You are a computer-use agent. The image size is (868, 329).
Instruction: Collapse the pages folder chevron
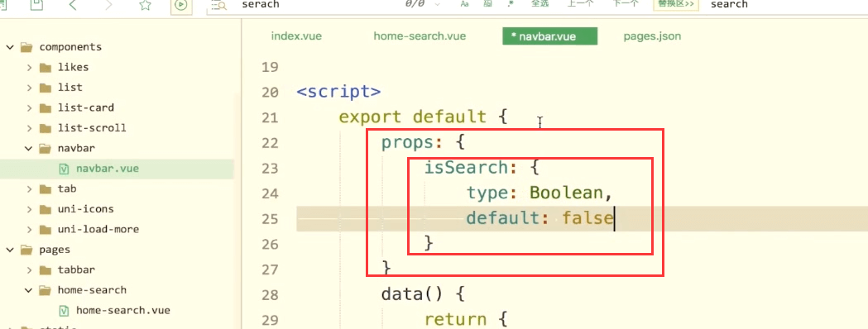(x=9, y=250)
